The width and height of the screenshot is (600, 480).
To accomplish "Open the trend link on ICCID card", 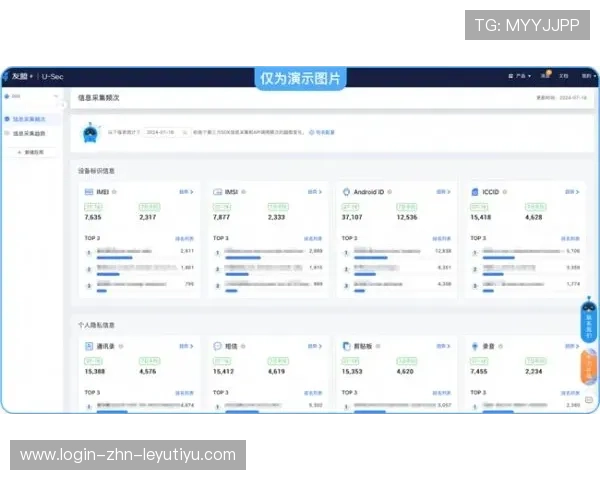I will 572,192.
